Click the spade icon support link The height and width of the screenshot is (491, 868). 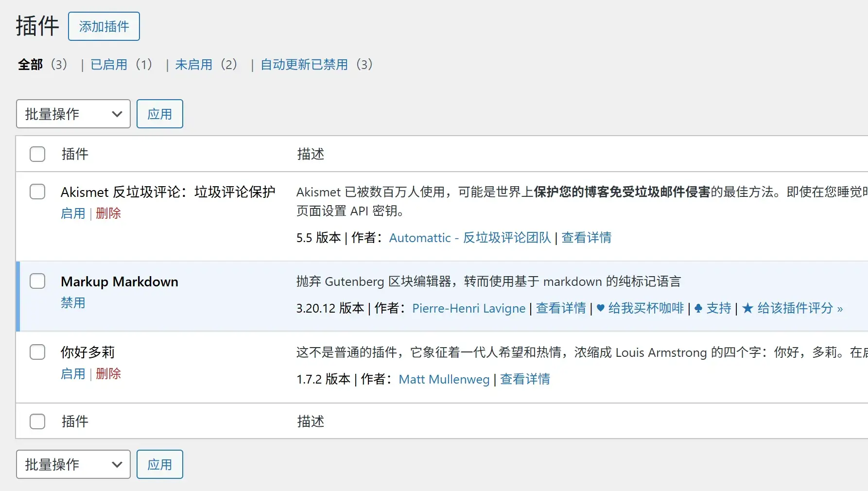pos(713,308)
